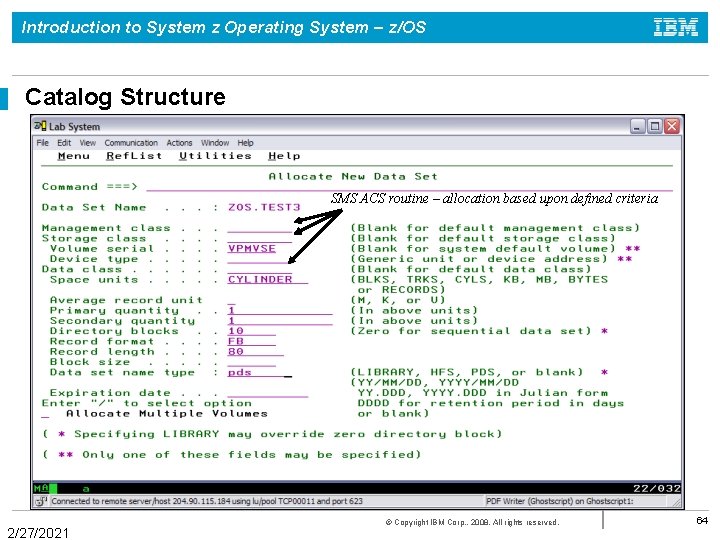The width and height of the screenshot is (720, 540).
Task: Click in the Command input line
Action: tap(410, 186)
